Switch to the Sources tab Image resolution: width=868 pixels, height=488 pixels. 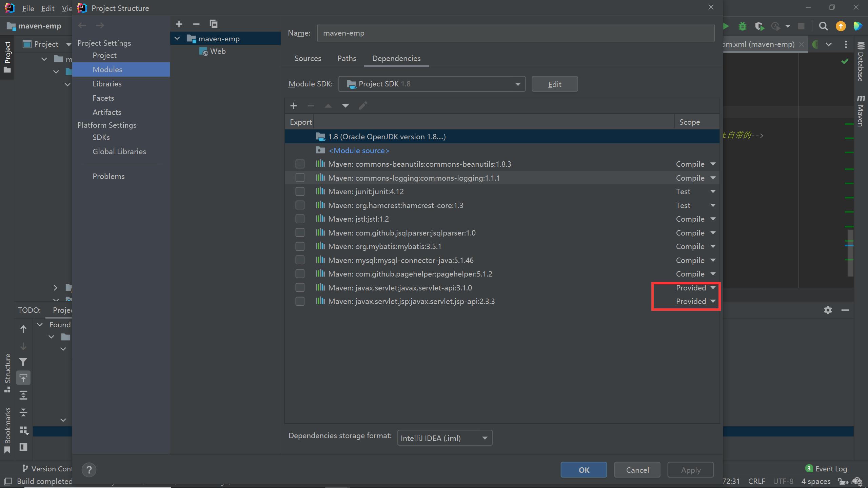point(308,58)
